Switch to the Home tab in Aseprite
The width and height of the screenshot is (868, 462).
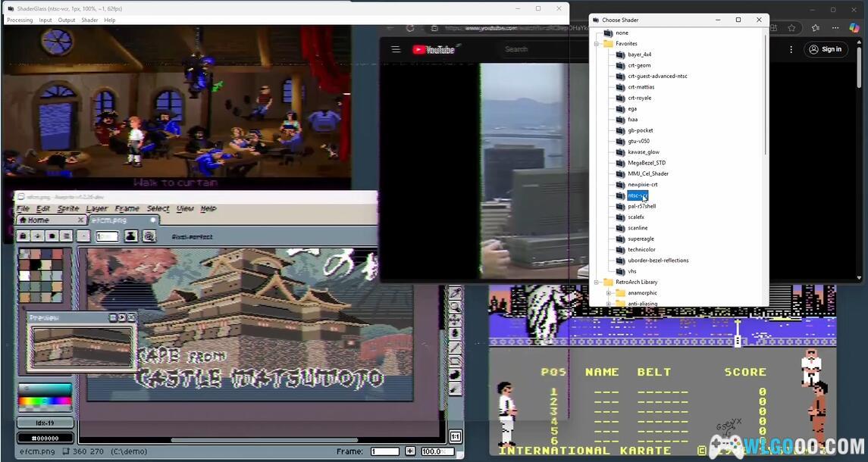(x=38, y=220)
